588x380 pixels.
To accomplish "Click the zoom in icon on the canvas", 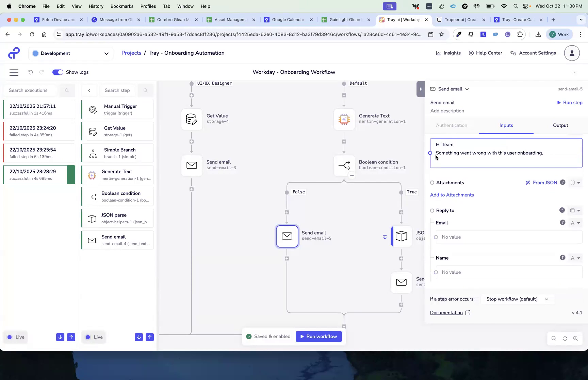I will [576, 338].
